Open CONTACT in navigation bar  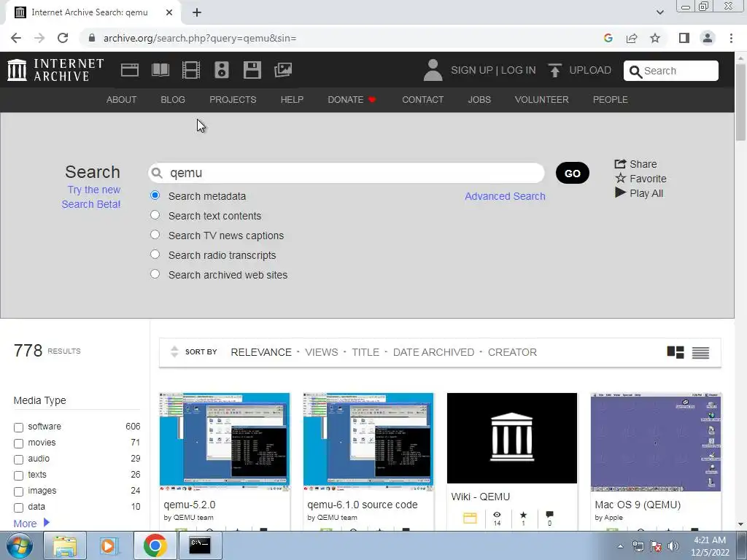point(422,99)
